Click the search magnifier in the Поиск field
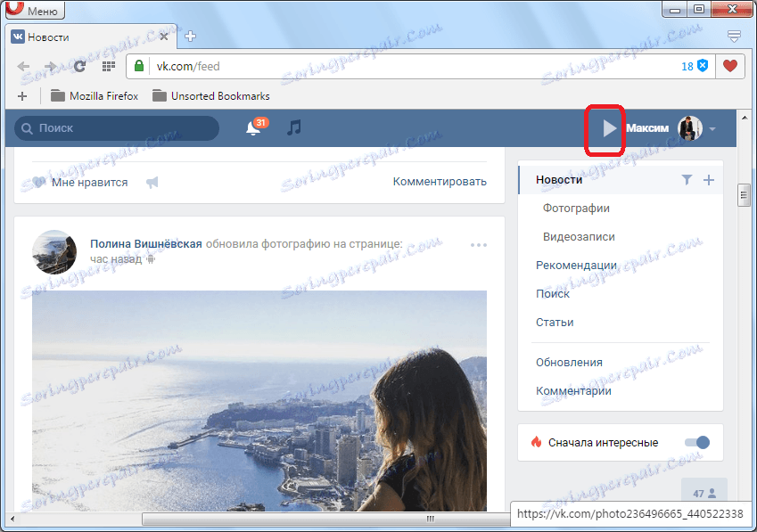Image resolution: width=757 pixels, height=532 pixels. tap(26, 128)
